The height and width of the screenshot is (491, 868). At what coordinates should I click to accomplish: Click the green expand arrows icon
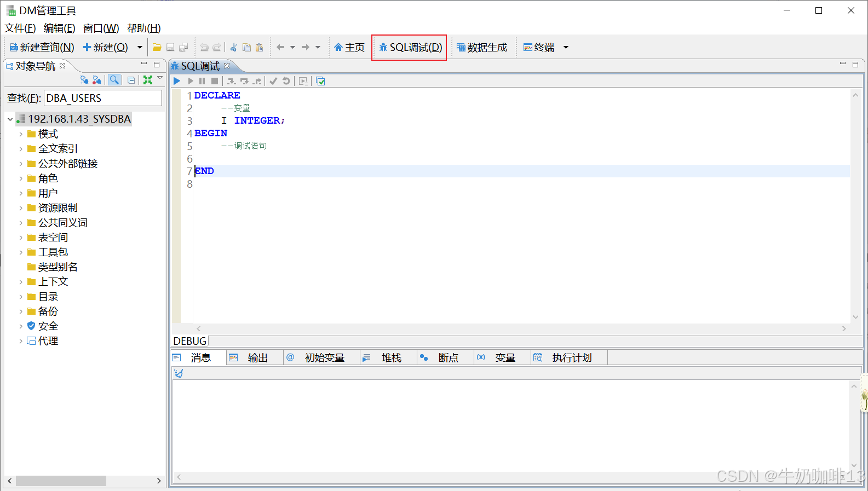148,80
